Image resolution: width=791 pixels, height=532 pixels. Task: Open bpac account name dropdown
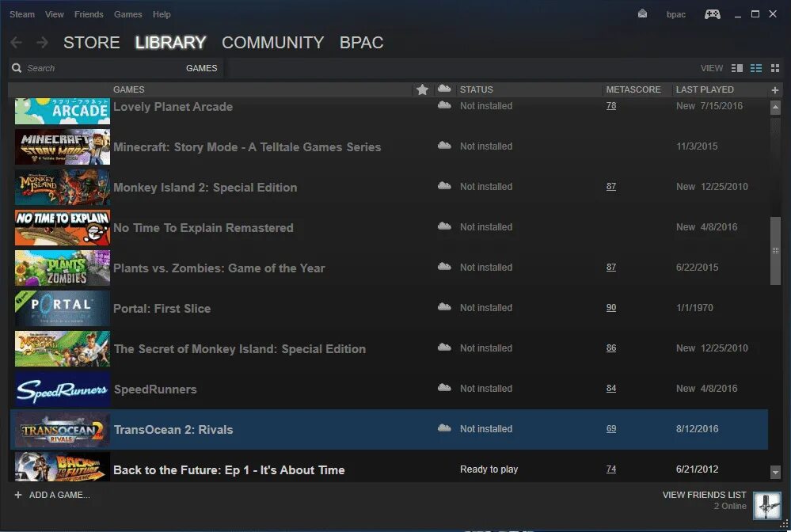pyautogui.click(x=676, y=14)
